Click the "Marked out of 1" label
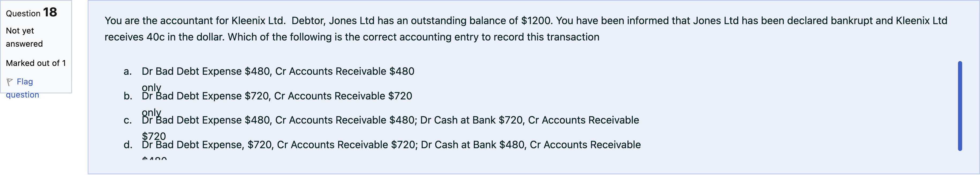The image size is (980, 175). 36,63
